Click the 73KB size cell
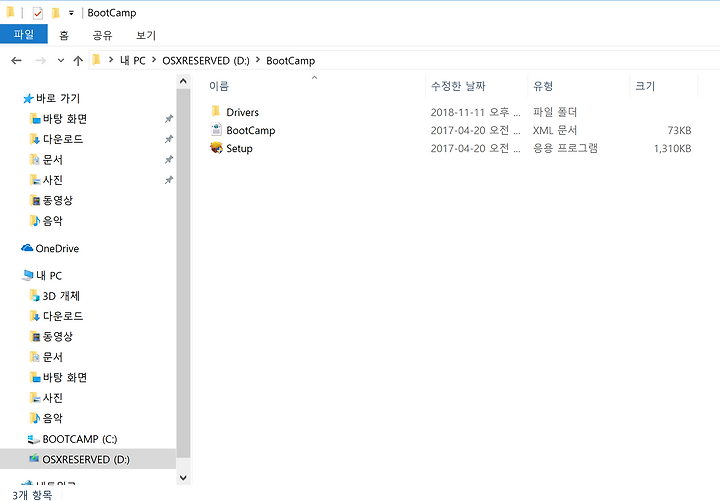 point(679,130)
